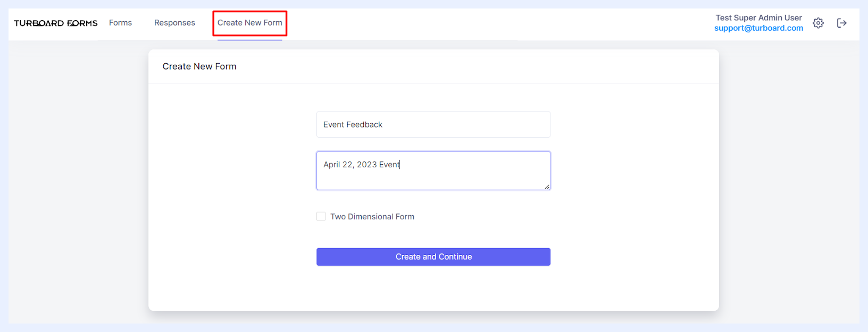Switch to the Responses tab
Image resolution: width=868 pixels, height=332 pixels.
point(174,23)
